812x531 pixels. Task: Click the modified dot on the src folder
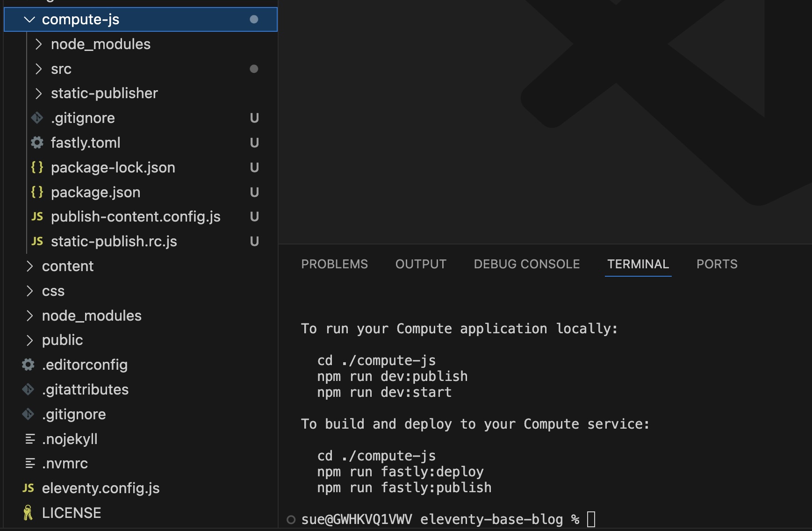coord(254,69)
